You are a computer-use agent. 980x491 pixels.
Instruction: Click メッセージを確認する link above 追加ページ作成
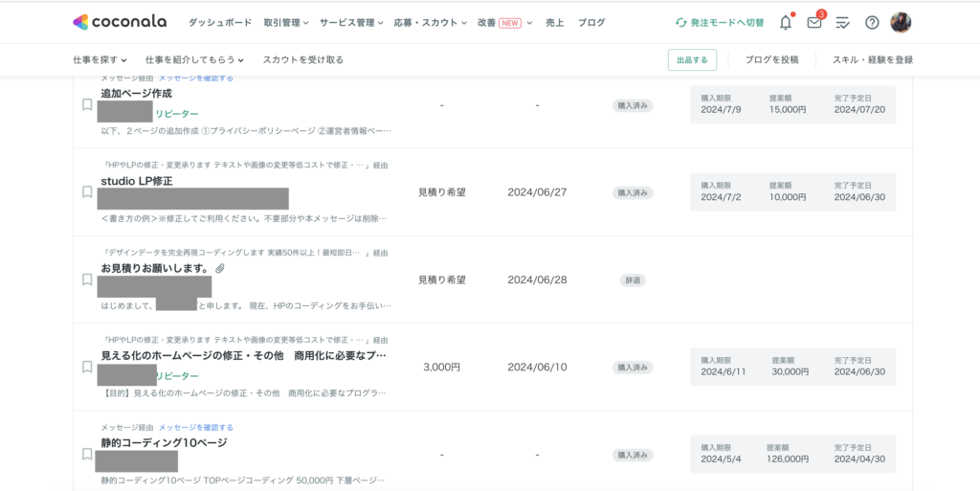pyautogui.click(x=195, y=78)
